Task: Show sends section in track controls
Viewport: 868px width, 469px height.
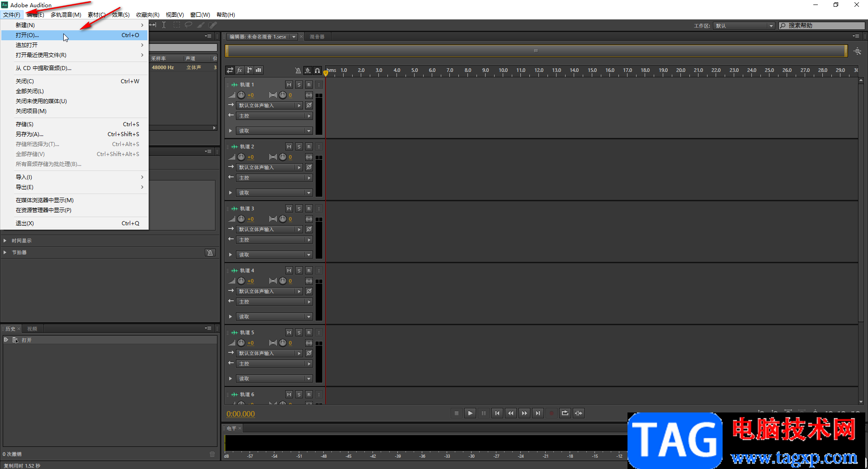Action: [249, 70]
